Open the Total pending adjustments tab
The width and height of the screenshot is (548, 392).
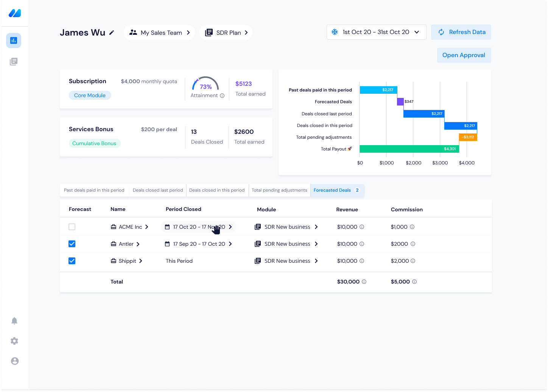279,190
